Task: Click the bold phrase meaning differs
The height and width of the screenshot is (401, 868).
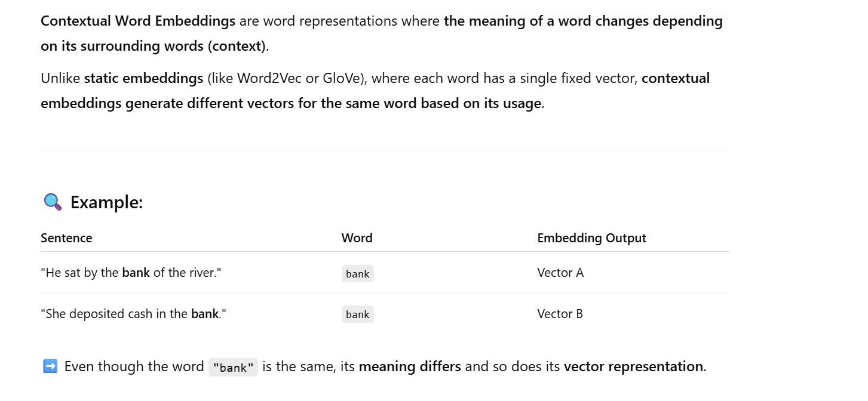Action: point(409,366)
